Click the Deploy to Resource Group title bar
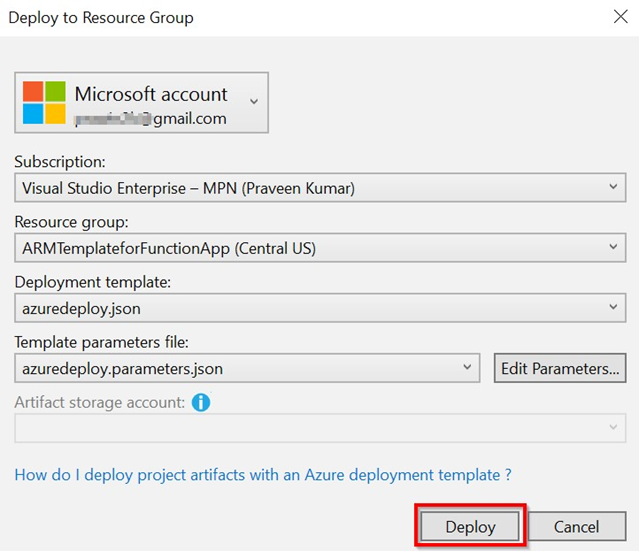 (x=300, y=17)
